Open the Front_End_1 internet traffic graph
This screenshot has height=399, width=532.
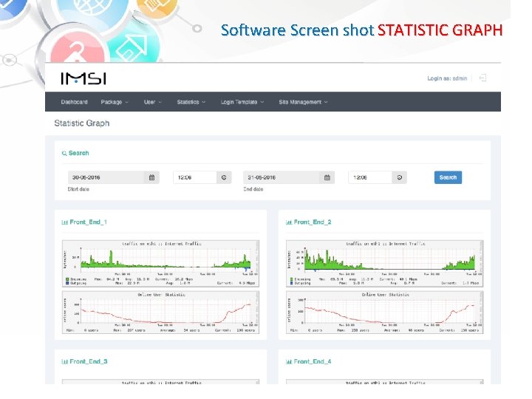pos(160,263)
